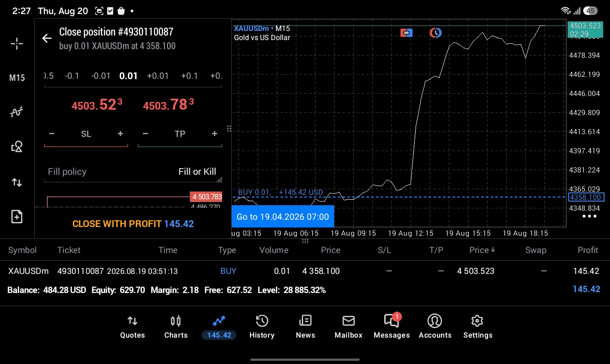
Task: Tap the 4503.52 bid price
Action: [x=97, y=105]
